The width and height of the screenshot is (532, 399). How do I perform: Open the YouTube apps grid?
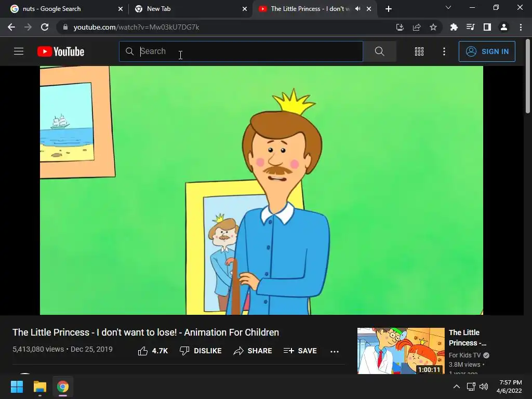419,51
